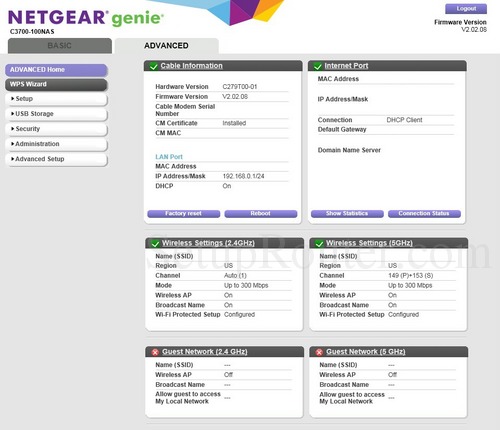Click the red X icon for Guest Network (2.4 GHz)
Screen dimensions: 500x430
155,352
